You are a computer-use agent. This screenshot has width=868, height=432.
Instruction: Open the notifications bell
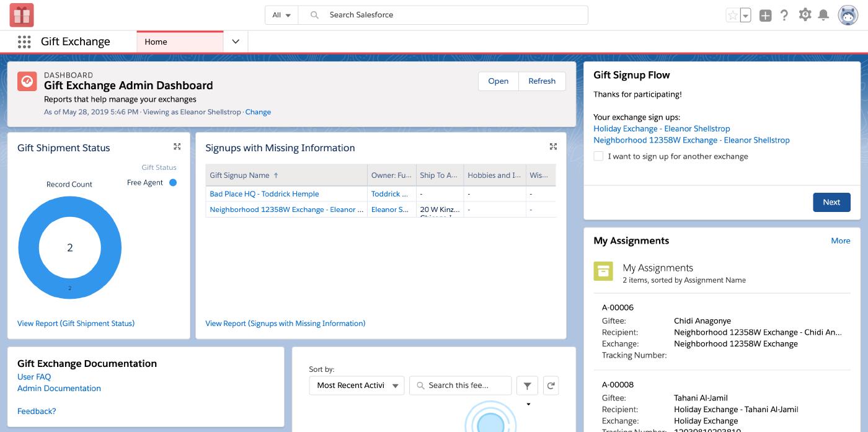(x=823, y=15)
